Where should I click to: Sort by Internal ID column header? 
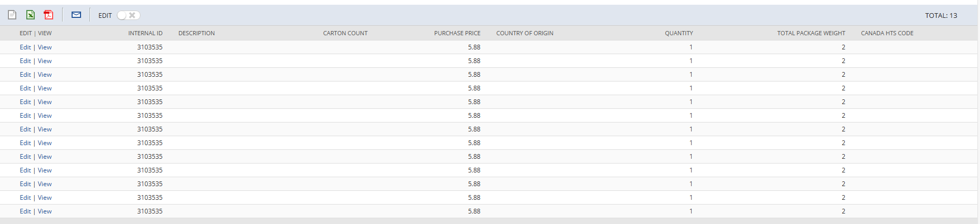tap(145, 33)
